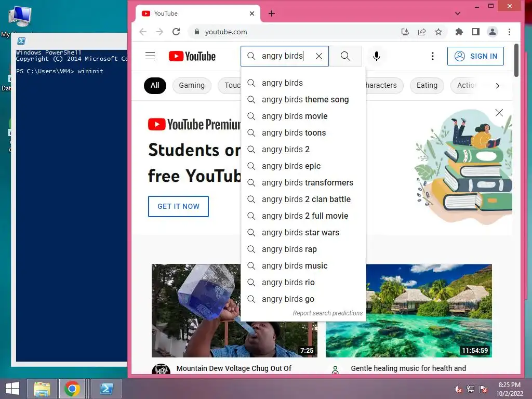Viewport: 532px width, 399px height.
Task: Select the All filter chip
Action: [155, 85]
